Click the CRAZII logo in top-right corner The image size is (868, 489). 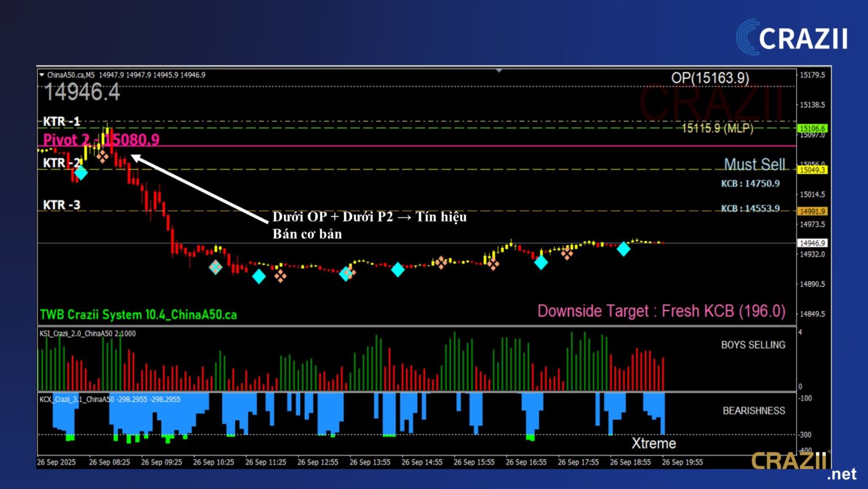[x=792, y=38]
